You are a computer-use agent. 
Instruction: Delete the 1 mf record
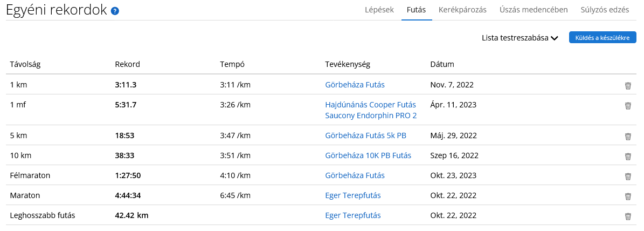point(628,106)
